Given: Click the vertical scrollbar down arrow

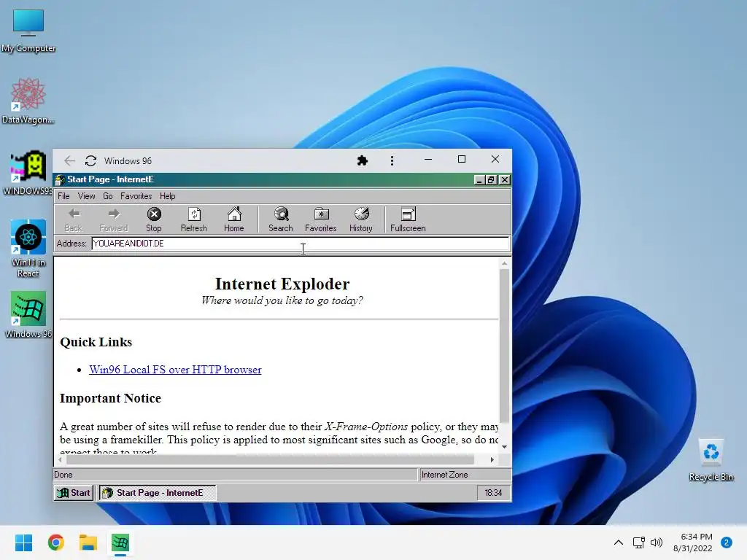Looking at the screenshot, I should tap(505, 447).
